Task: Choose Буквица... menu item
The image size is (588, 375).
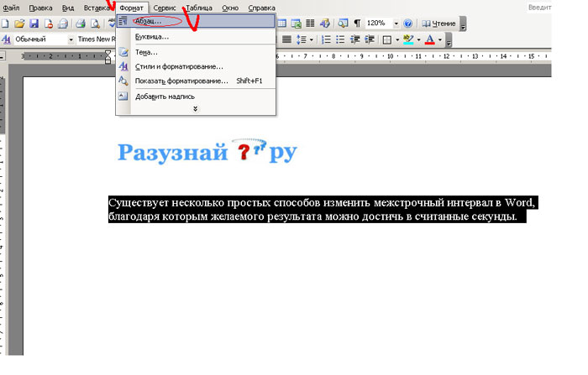Action: (x=196, y=37)
